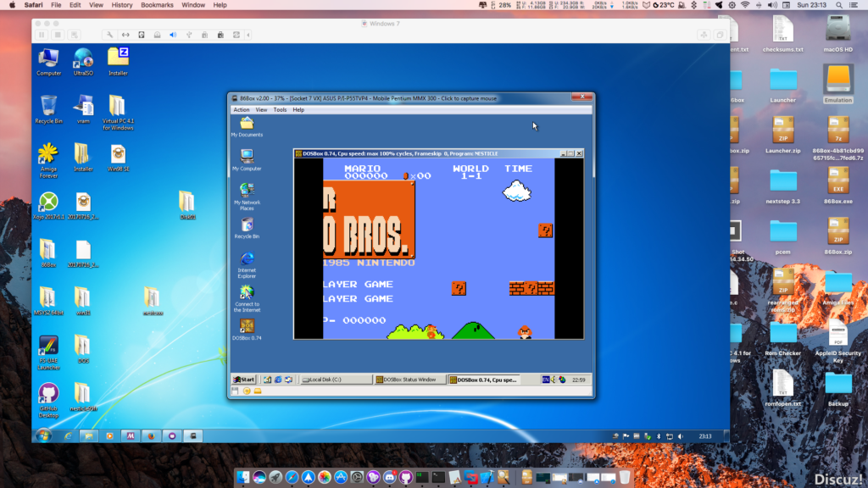Click the USB device icon in toolbar
868x488 pixels.
[x=189, y=35]
